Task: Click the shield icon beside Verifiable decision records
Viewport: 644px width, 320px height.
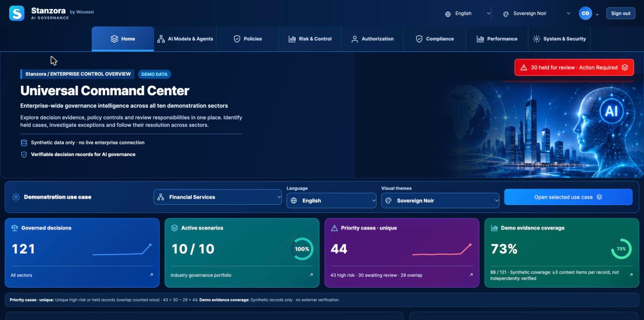Action: 24,155
